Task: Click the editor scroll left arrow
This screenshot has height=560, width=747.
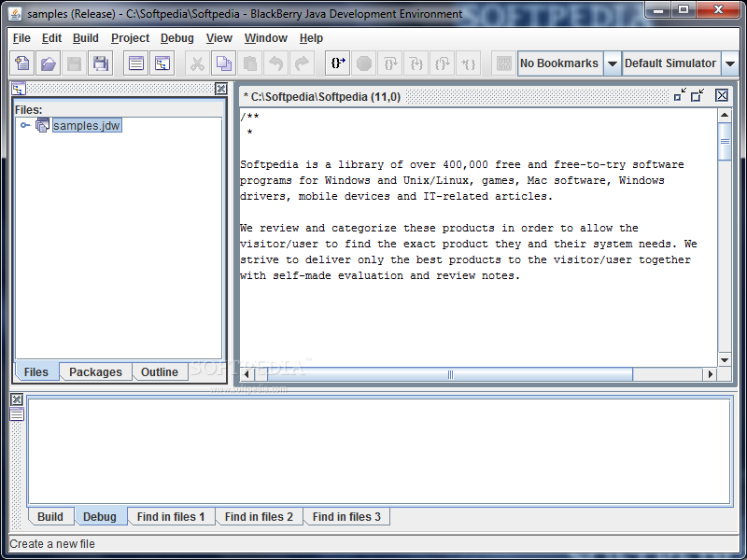Action: tap(247, 374)
